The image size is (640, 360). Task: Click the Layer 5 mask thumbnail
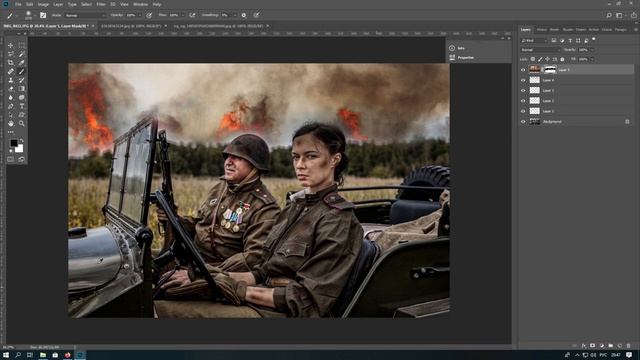click(550, 70)
